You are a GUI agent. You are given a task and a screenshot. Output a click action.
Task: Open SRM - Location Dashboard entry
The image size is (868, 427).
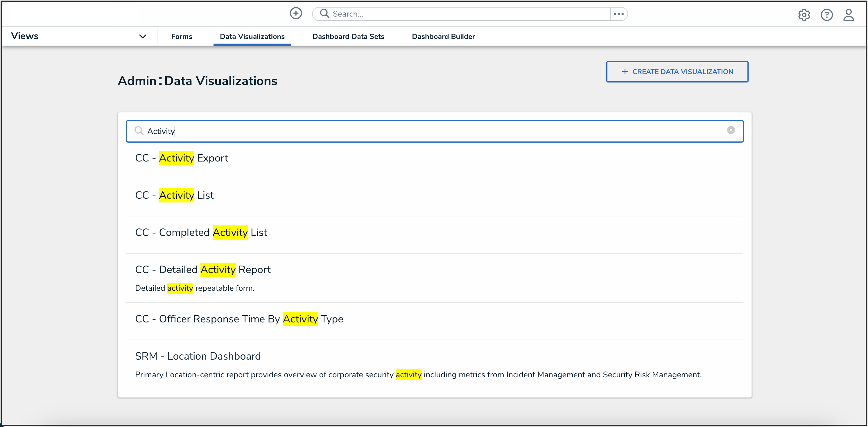(x=198, y=356)
